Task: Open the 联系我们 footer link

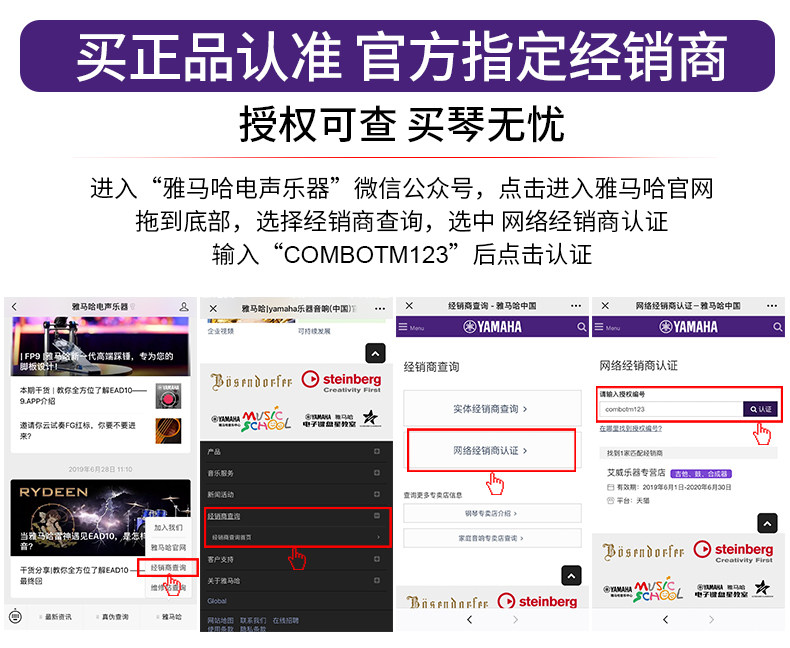Action: click(253, 620)
